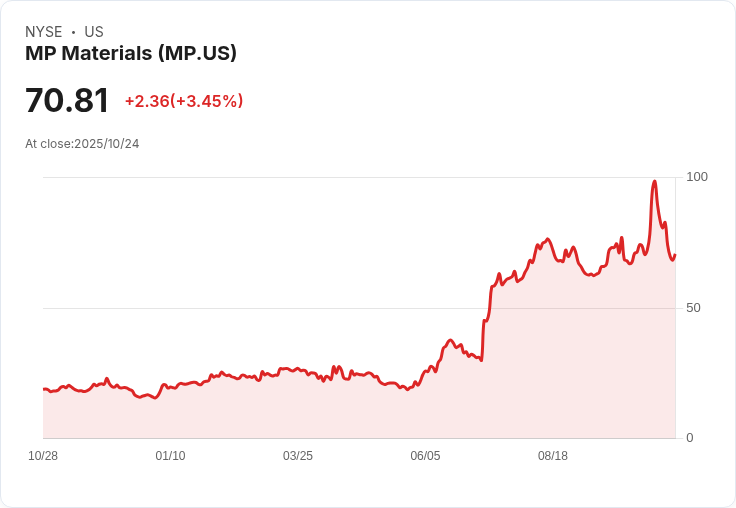Open the MP Materials (MP.US) title

(131, 54)
